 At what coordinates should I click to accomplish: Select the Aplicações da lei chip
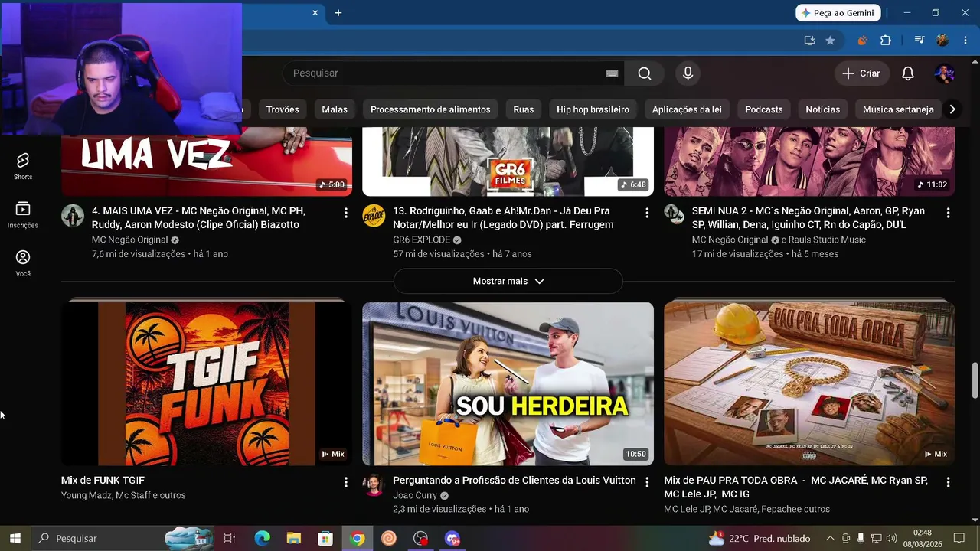pyautogui.click(x=687, y=109)
